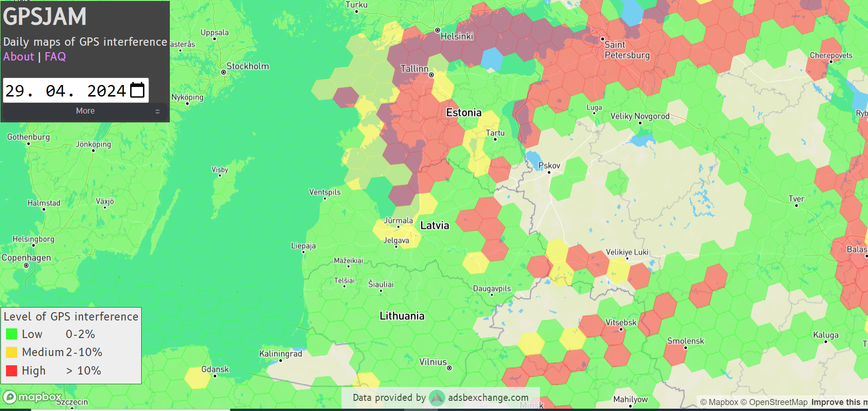The image size is (868, 411).
Task: Click the Estonia country label on map
Action: point(463,113)
